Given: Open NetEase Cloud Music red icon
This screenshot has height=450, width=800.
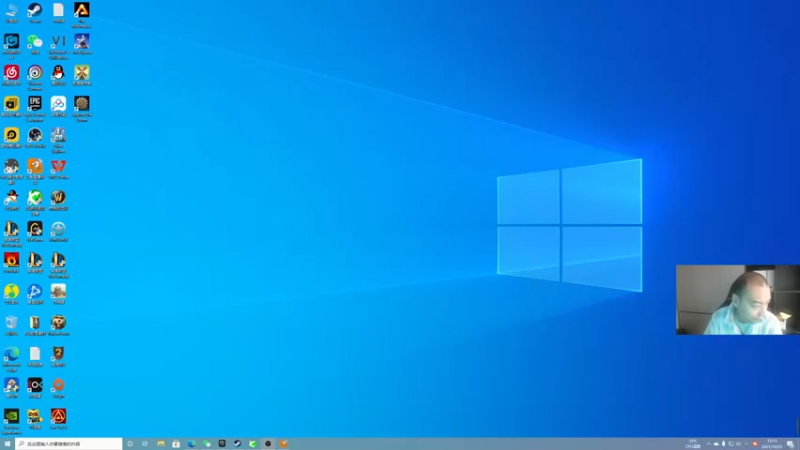Looking at the screenshot, I should click(x=11, y=74).
